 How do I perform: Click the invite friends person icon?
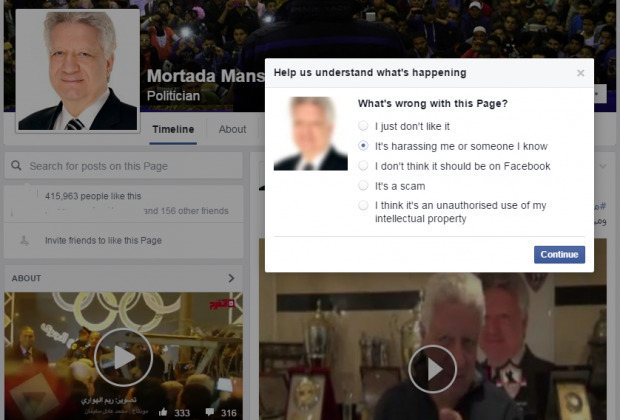coord(24,240)
